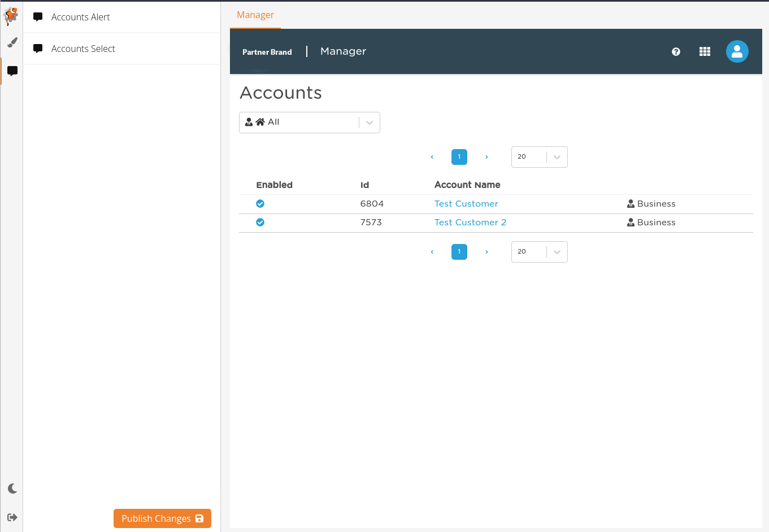Open the paintbrush theme section
The height and width of the screenshot is (532, 769).
12,42
